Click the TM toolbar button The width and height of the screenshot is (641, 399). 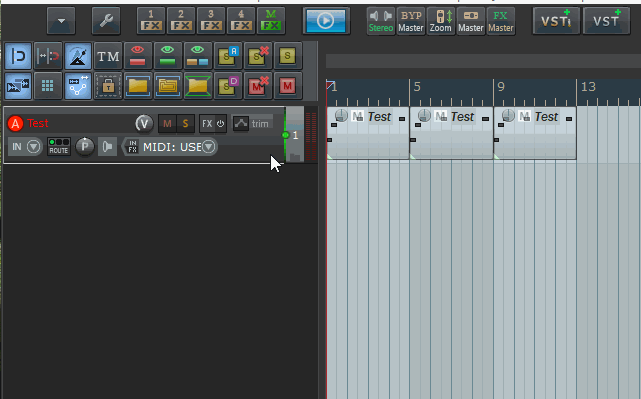click(108, 56)
